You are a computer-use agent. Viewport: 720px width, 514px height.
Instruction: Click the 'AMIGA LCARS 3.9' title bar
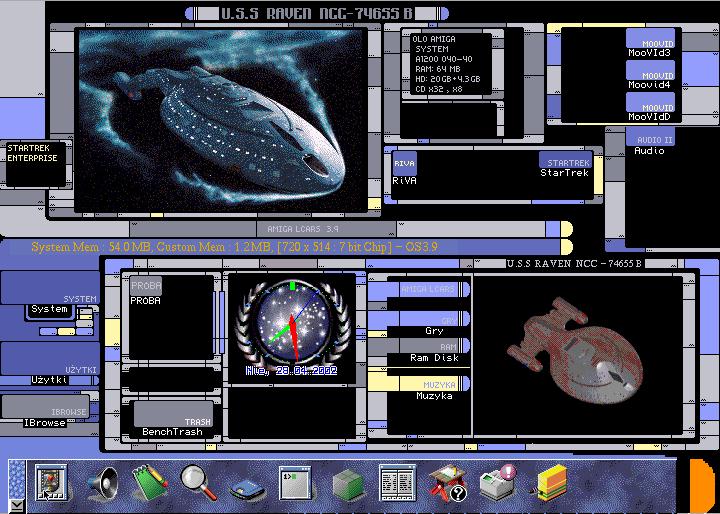pos(303,229)
